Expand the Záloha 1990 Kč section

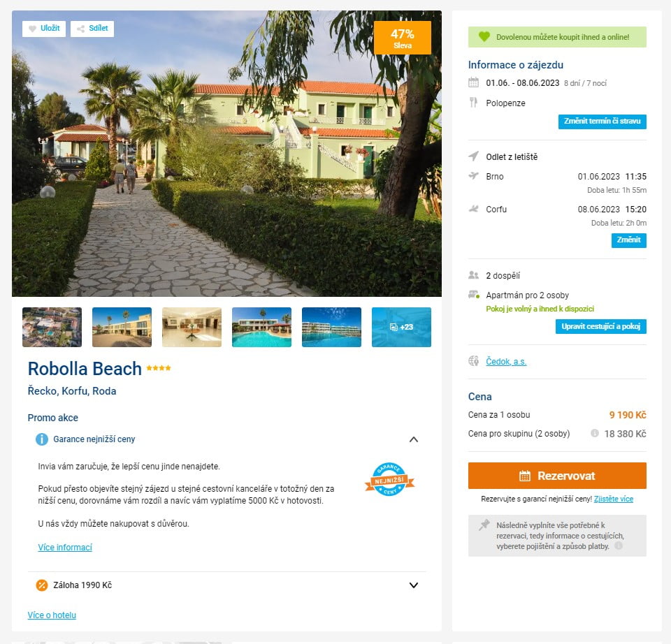click(413, 585)
